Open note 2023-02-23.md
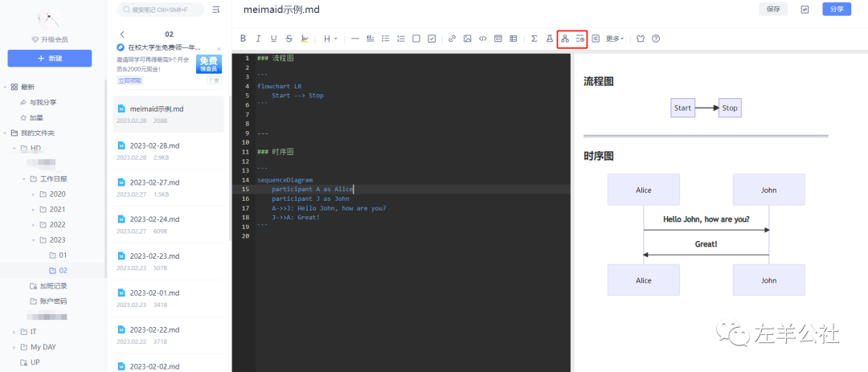 pyautogui.click(x=168, y=261)
